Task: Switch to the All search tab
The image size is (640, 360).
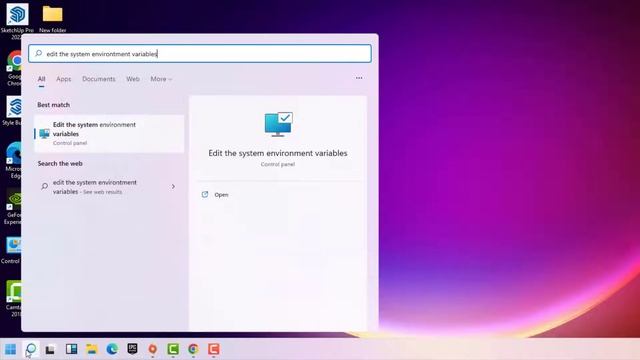Action: pos(42,79)
